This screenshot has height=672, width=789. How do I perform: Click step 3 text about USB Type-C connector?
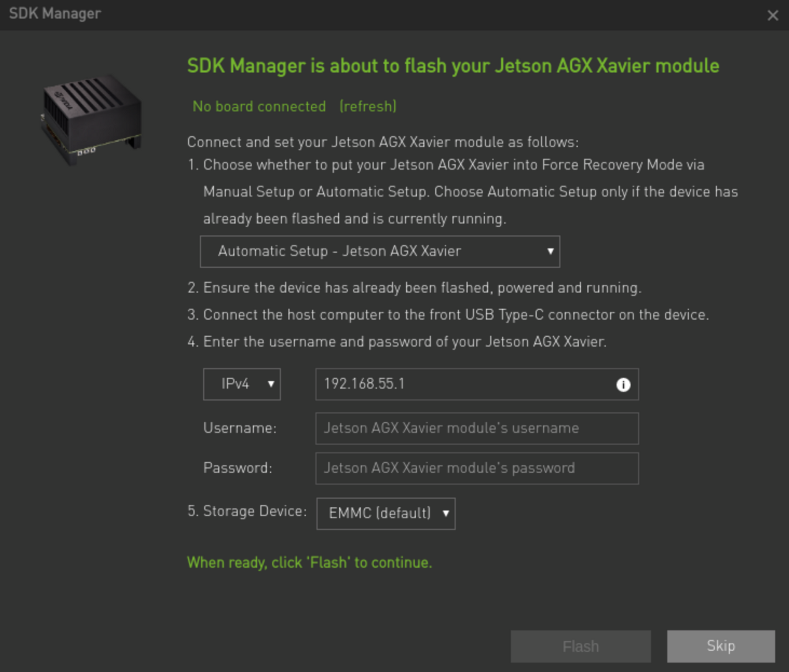(x=448, y=315)
